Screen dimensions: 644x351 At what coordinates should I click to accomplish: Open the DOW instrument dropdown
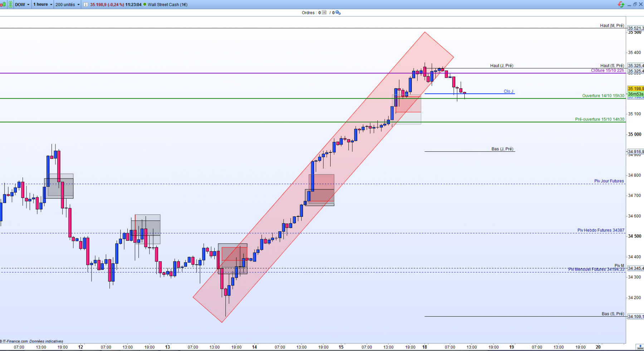click(x=22, y=4)
